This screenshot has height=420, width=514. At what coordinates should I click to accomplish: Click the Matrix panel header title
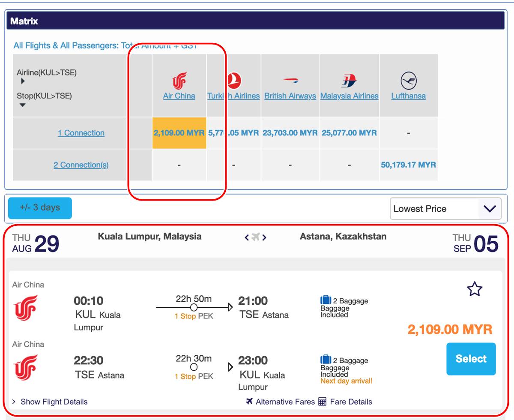pyautogui.click(x=24, y=21)
